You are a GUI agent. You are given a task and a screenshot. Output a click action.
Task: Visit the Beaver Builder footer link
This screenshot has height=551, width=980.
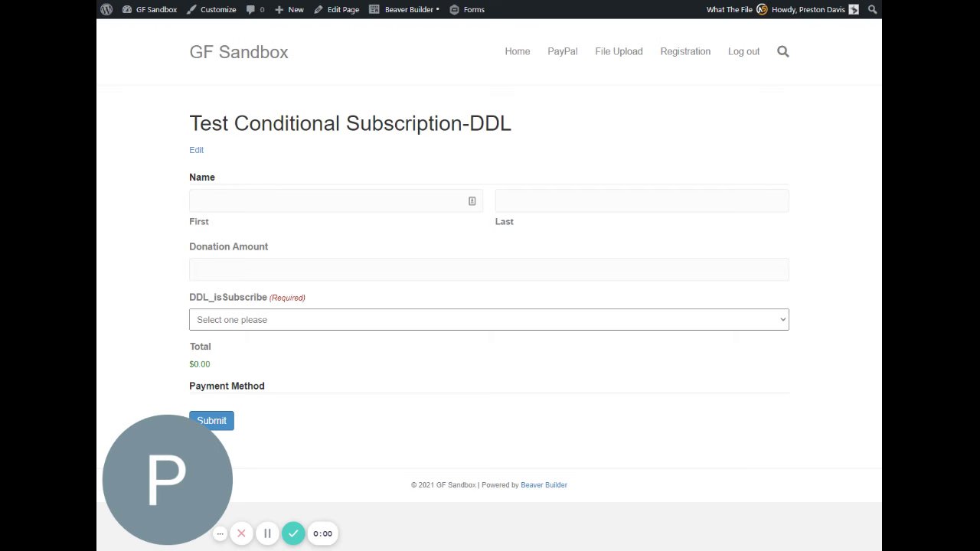click(544, 485)
